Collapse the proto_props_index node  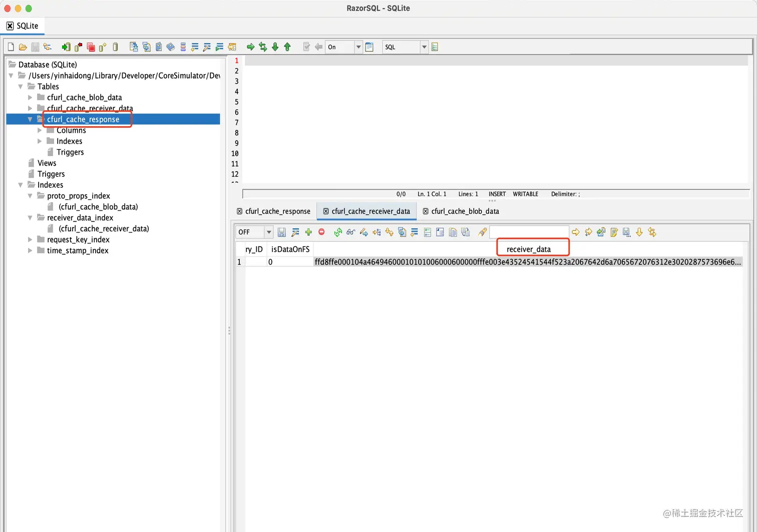30,196
